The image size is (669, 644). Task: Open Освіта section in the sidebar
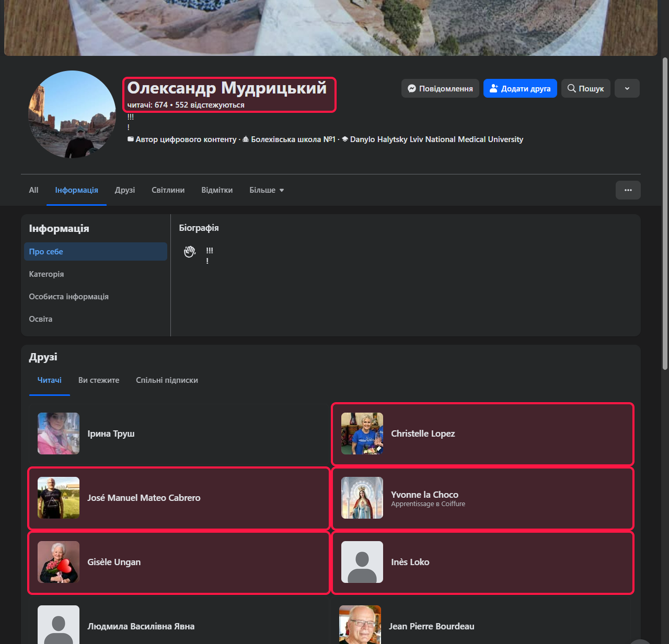pyautogui.click(x=96, y=319)
